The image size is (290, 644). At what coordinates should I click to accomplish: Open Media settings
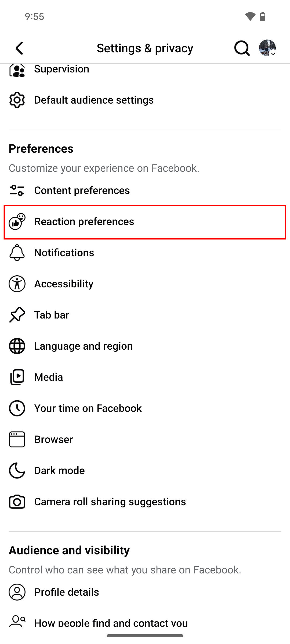tap(49, 377)
